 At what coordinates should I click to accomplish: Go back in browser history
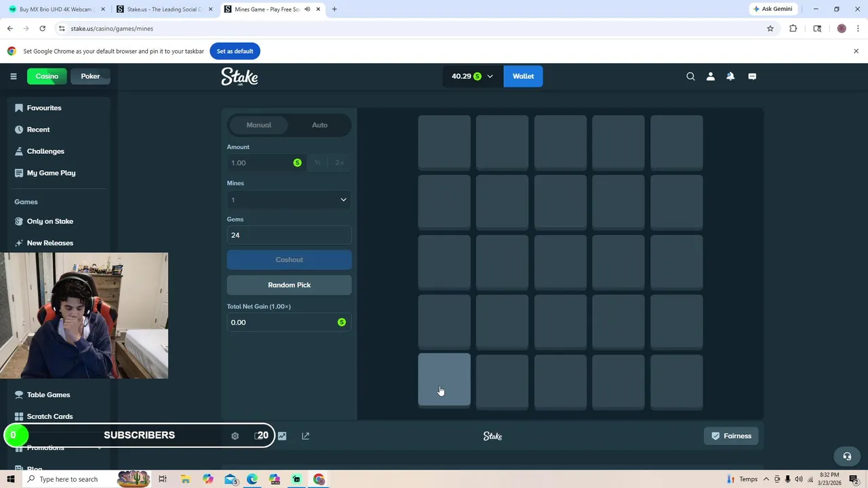(x=9, y=28)
